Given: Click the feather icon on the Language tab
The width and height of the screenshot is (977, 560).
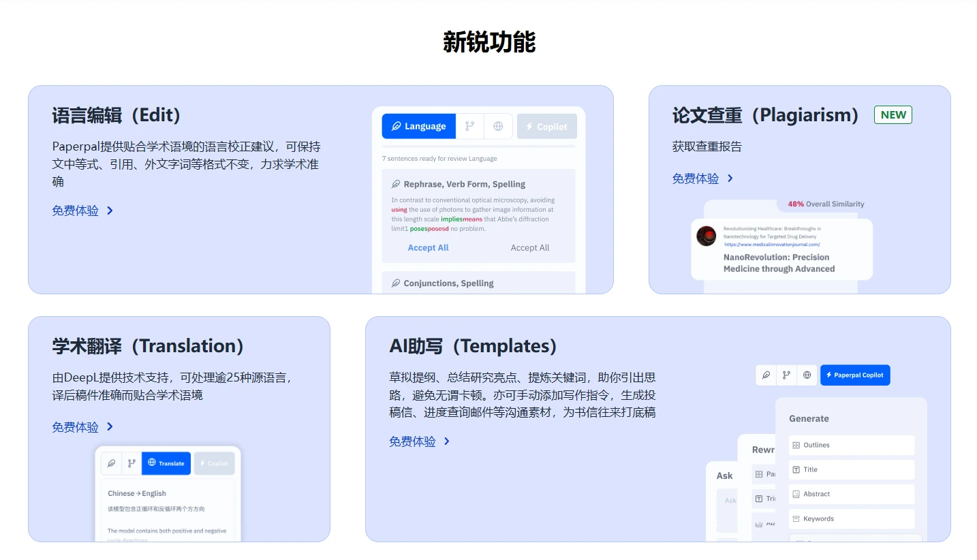Looking at the screenshot, I should coord(395,126).
